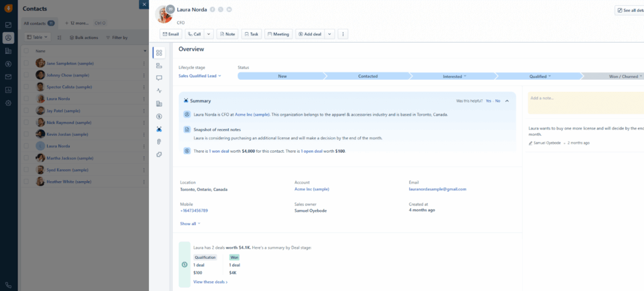Close the contact detail panel
The width and height of the screenshot is (644, 291).
coord(144,4)
